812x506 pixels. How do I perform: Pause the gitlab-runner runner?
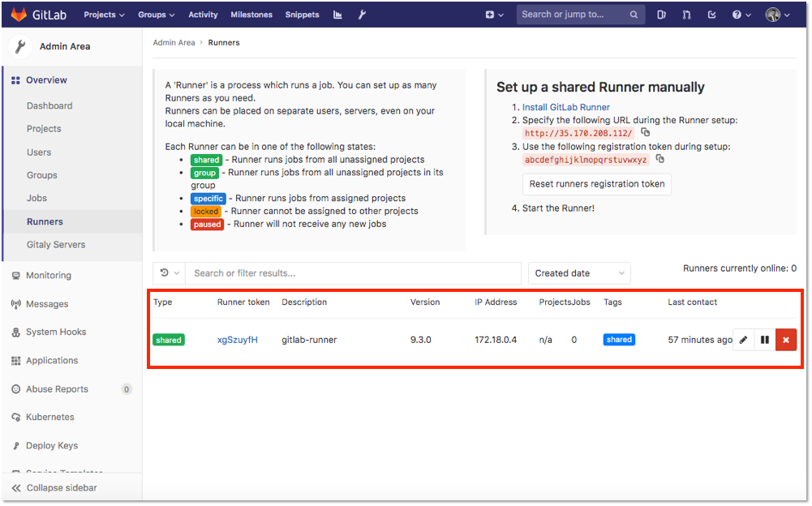[765, 340]
